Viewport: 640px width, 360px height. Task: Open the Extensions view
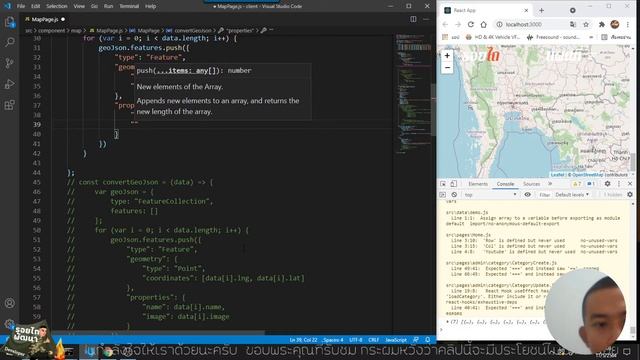click(9, 105)
